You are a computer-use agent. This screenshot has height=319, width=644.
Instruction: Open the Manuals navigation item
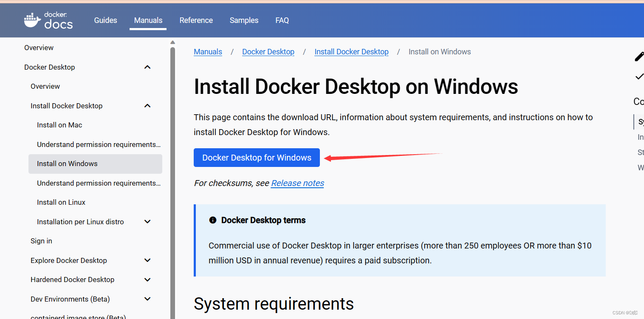148,20
